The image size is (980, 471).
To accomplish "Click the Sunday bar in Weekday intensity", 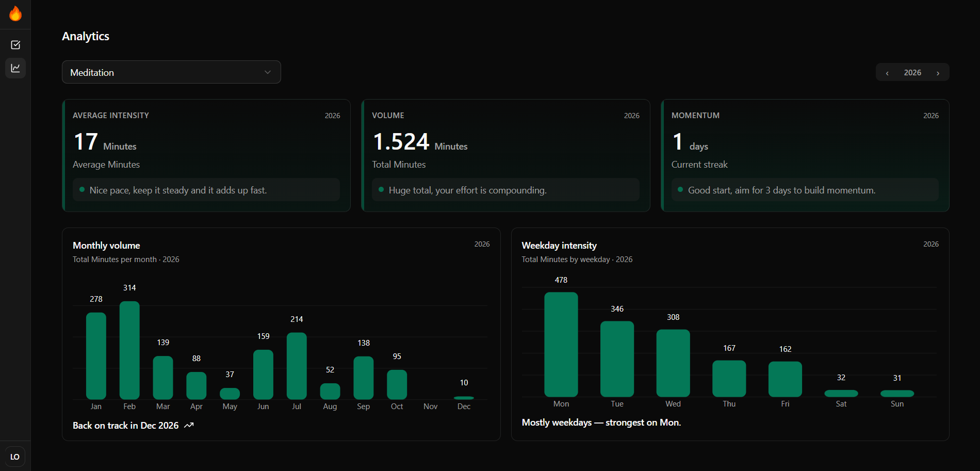I will click(x=897, y=394).
